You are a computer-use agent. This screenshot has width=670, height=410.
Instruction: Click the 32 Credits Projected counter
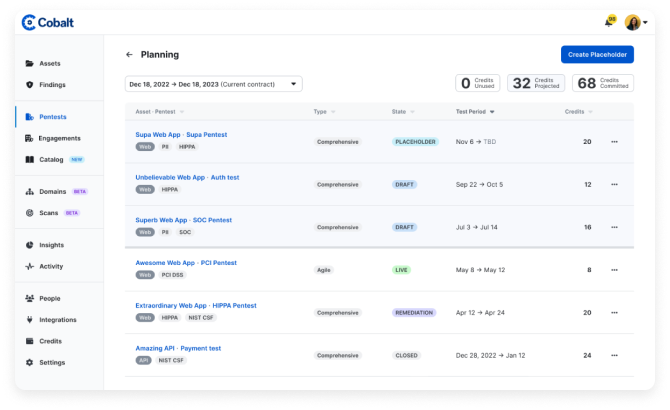(536, 83)
